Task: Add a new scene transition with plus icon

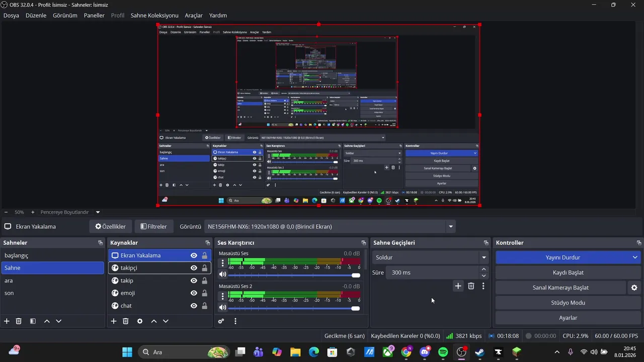Action: point(458,286)
